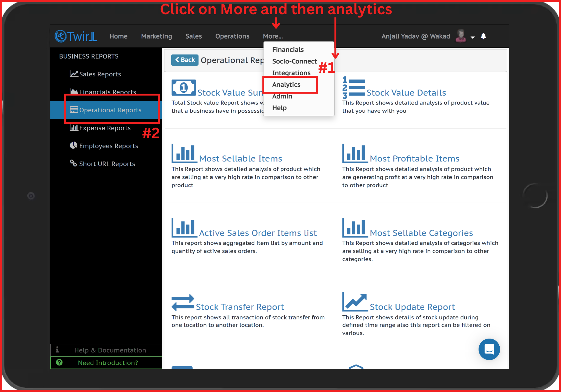The height and width of the screenshot is (392, 561).
Task: Click the Most Sellable Items bar chart icon
Action: coord(184,153)
